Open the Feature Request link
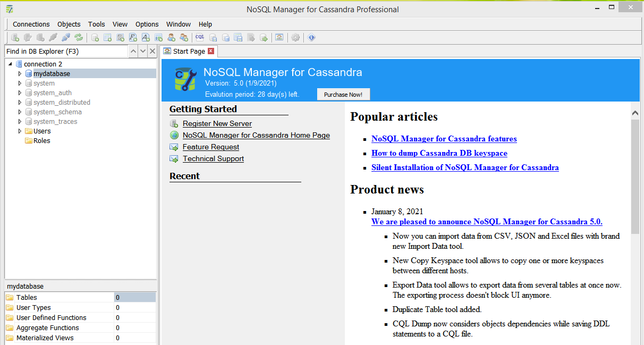644x345 pixels. (x=211, y=147)
